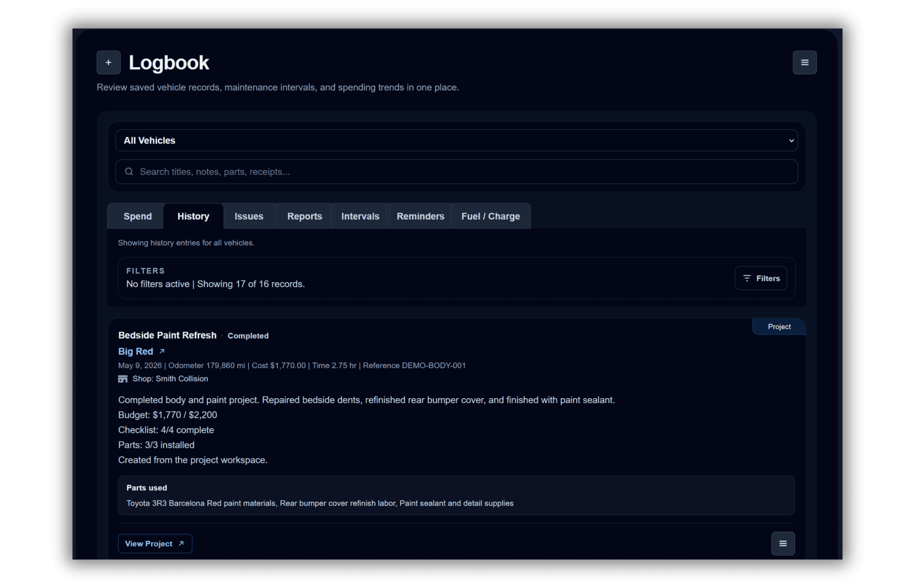The image size is (915, 588).
Task: Click the shop storefront icon
Action: point(123,379)
